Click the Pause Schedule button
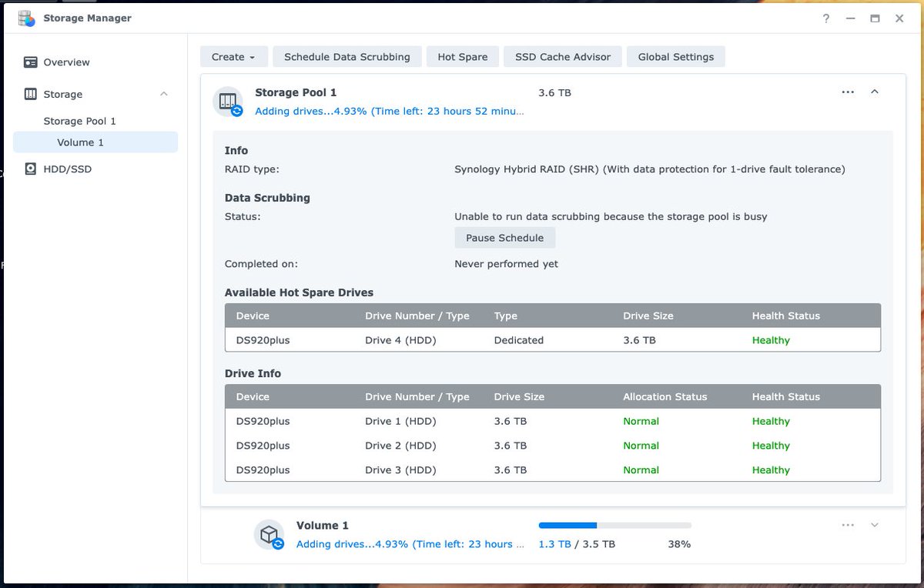Viewport: 924px width, 588px height. [504, 237]
